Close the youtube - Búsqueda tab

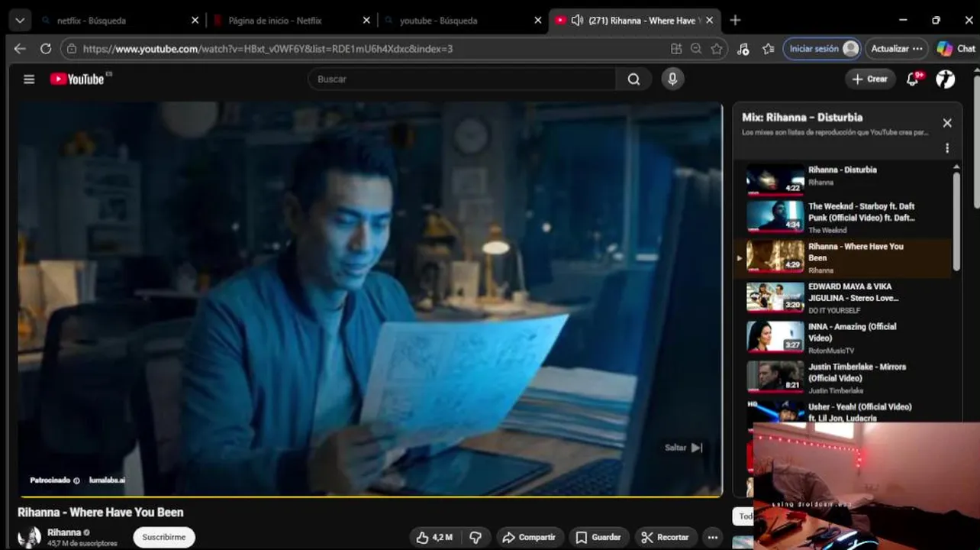click(x=537, y=21)
